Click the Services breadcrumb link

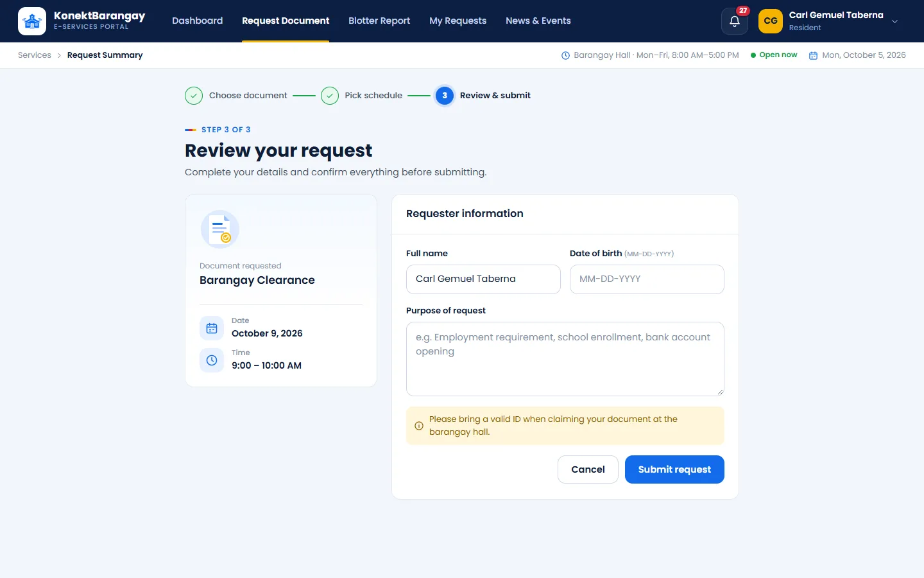(35, 55)
